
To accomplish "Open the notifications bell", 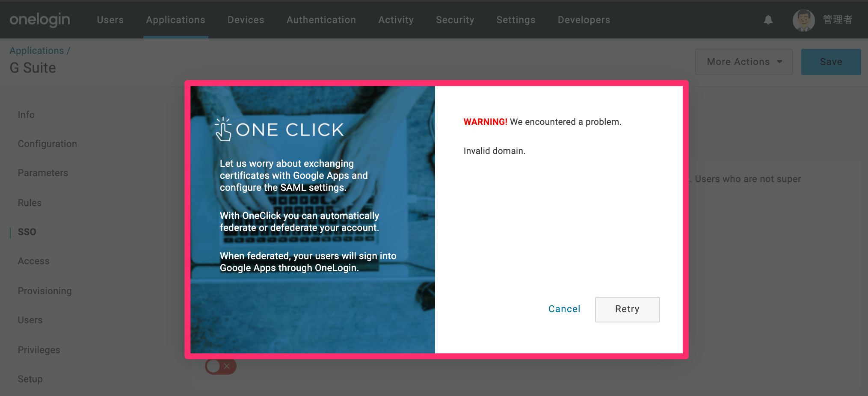I will [x=768, y=20].
